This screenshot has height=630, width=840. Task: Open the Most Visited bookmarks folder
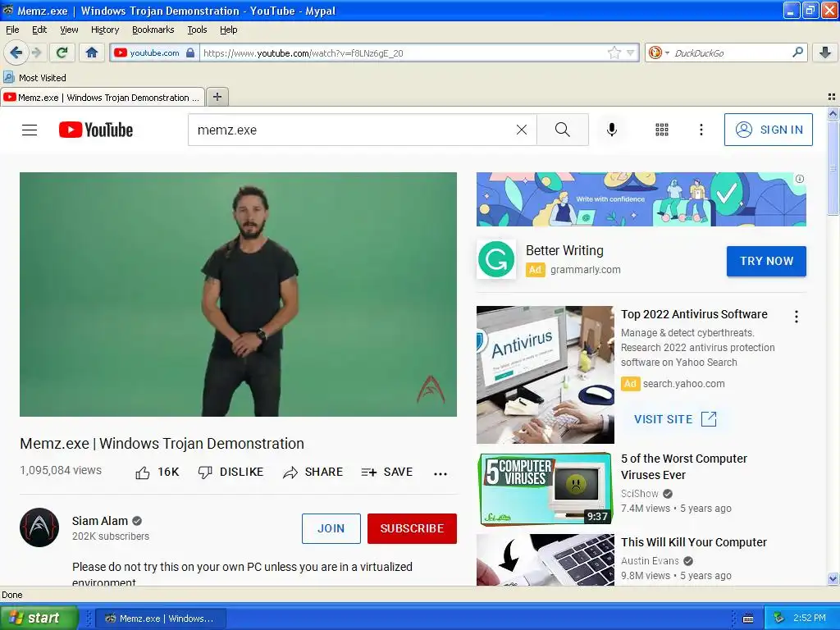tap(34, 78)
